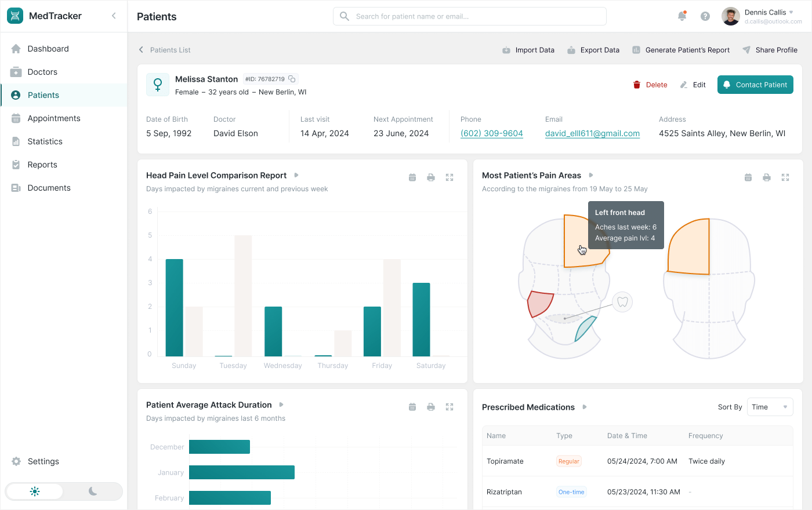812x510 pixels.
Task: Open the Documents section
Action: click(50, 187)
